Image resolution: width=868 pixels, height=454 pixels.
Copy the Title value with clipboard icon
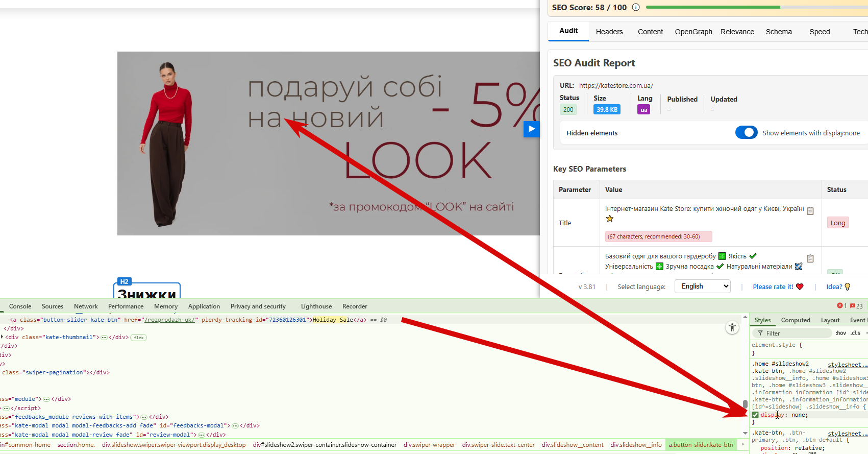pos(810,211)
